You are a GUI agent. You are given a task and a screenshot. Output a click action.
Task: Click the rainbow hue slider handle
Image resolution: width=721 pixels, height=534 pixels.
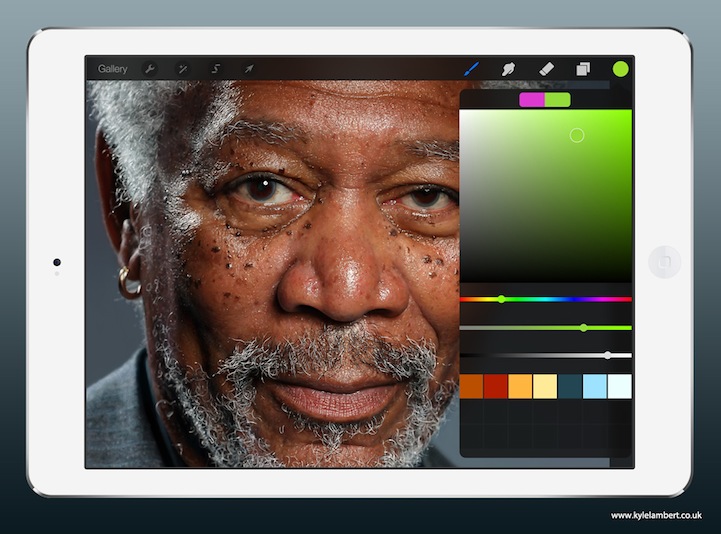tap(501, 299)
